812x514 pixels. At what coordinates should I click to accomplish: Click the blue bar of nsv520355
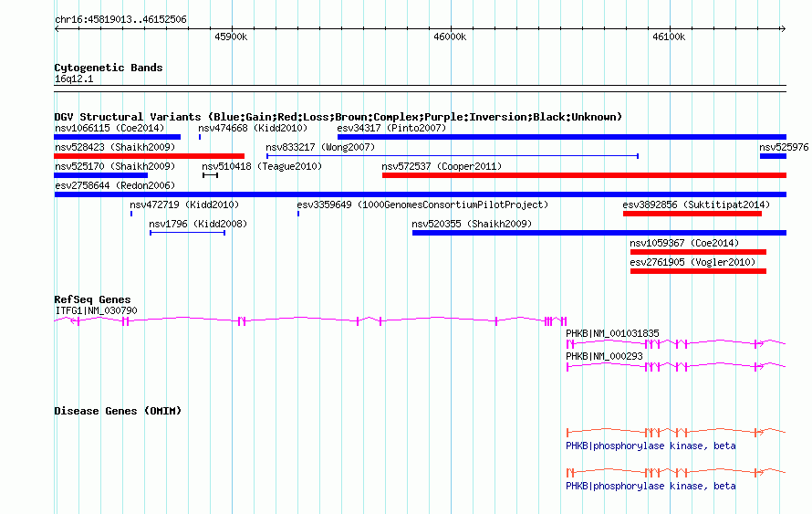point(599,233)
